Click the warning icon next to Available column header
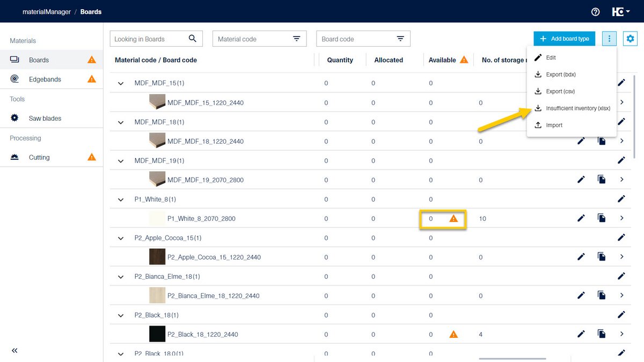This screenshot has height=362, width=644. (x=464, y=60)
